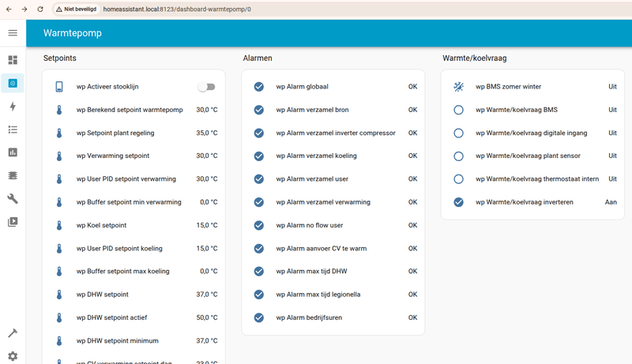
Task: Click the 'Niet beveiligd' security warning
Action: click(x=77, y=9)
